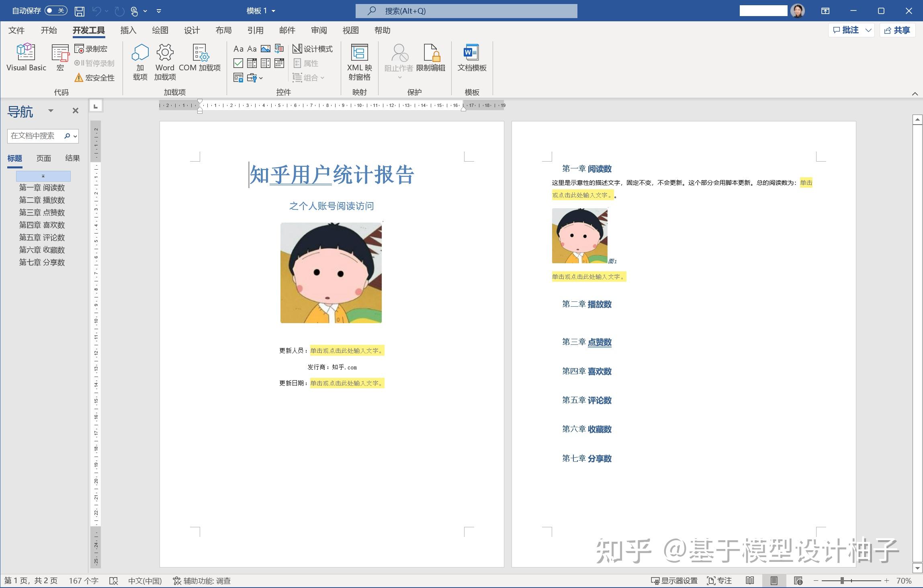Open the navigation search options dropdown
The image size is (923, 588).
click(x=75, y=136)
